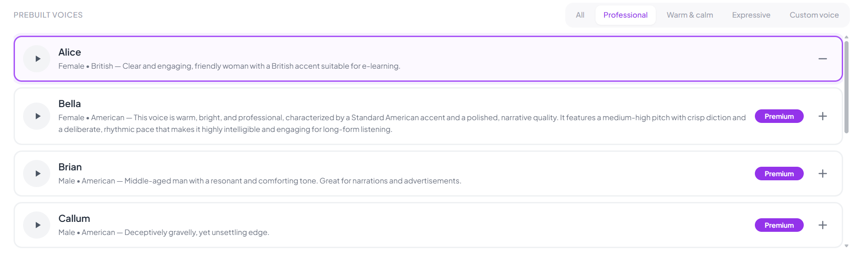Click the scrollbar down arrow
868x263 pixels.
(846, 246)
